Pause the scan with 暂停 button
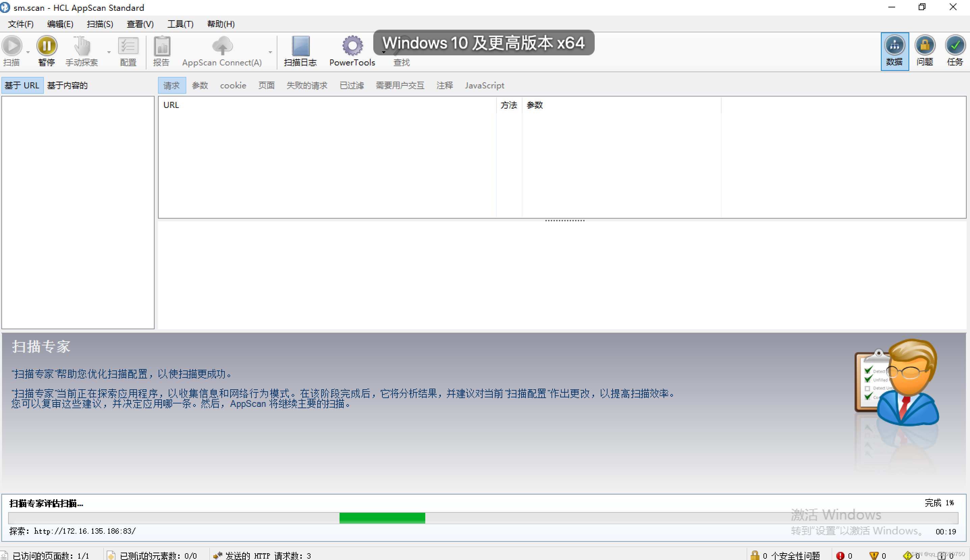 [x=47, y=51]
